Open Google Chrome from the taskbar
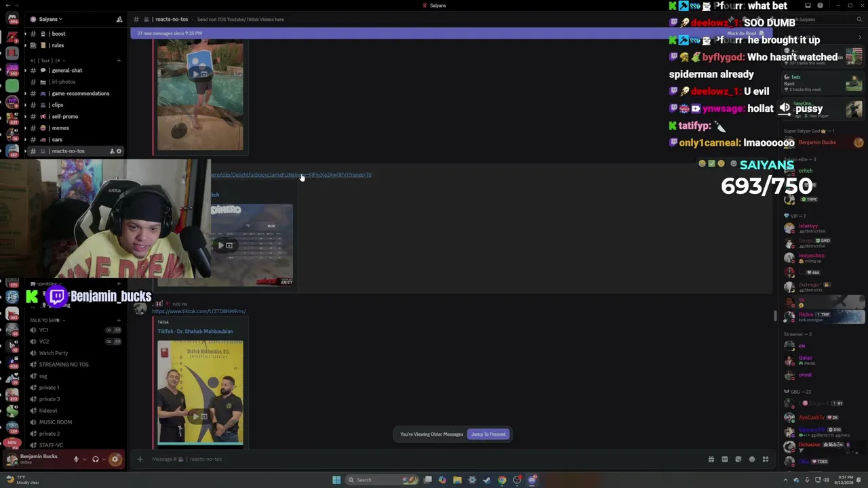Viewport: 868px width, 488px height. coord(502,480)
